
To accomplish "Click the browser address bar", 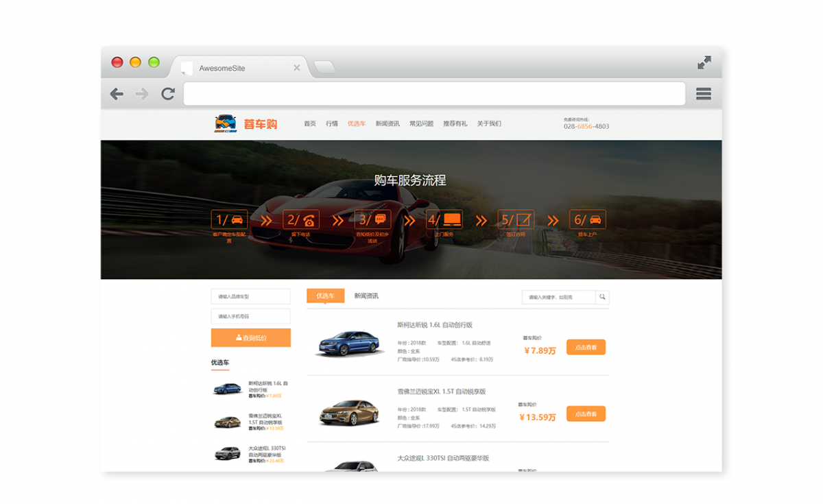I will (434, 94).
